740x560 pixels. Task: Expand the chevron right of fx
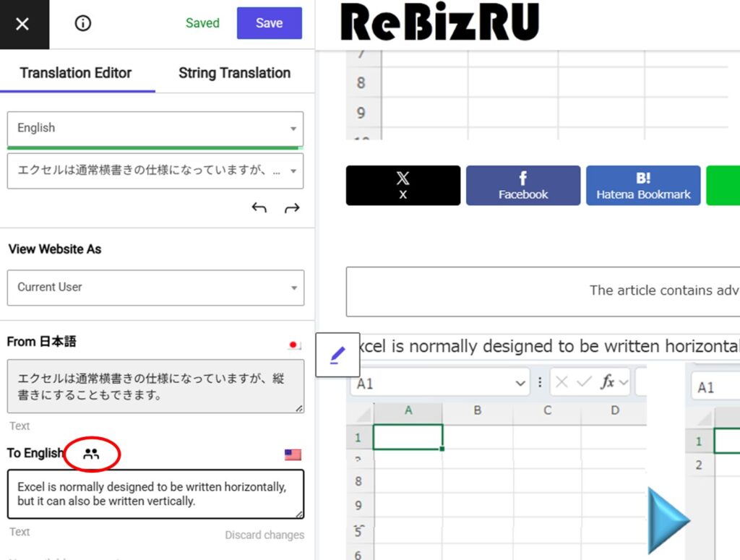point(624,382)
